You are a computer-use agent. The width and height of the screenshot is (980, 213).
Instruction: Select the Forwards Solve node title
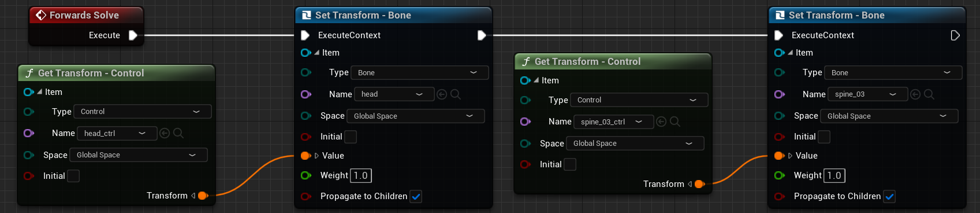[84, 15]
